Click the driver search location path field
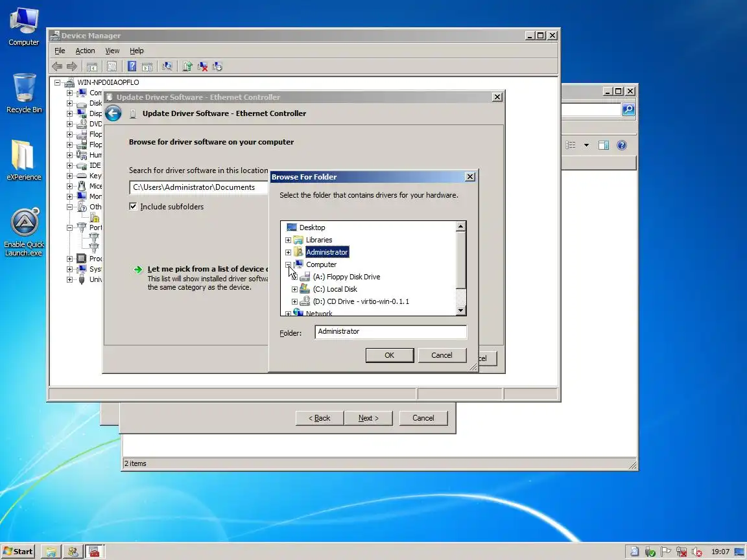Screen dimensions: 747x560 click(x=199, y=187)
